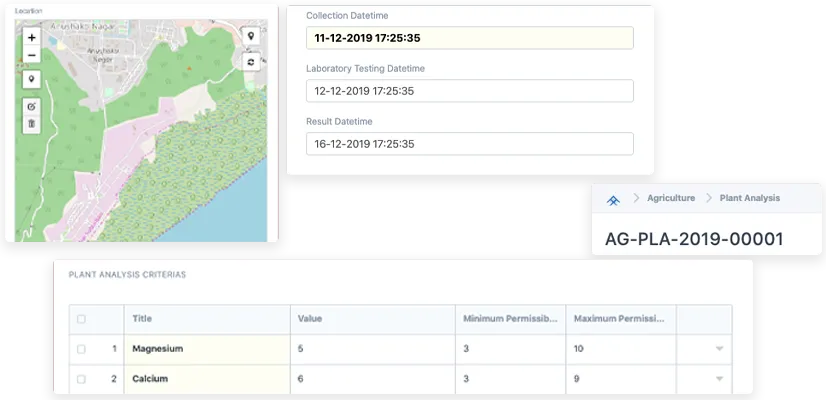Zoom out on the location map

pyautogui.click(x=32, y=55)
